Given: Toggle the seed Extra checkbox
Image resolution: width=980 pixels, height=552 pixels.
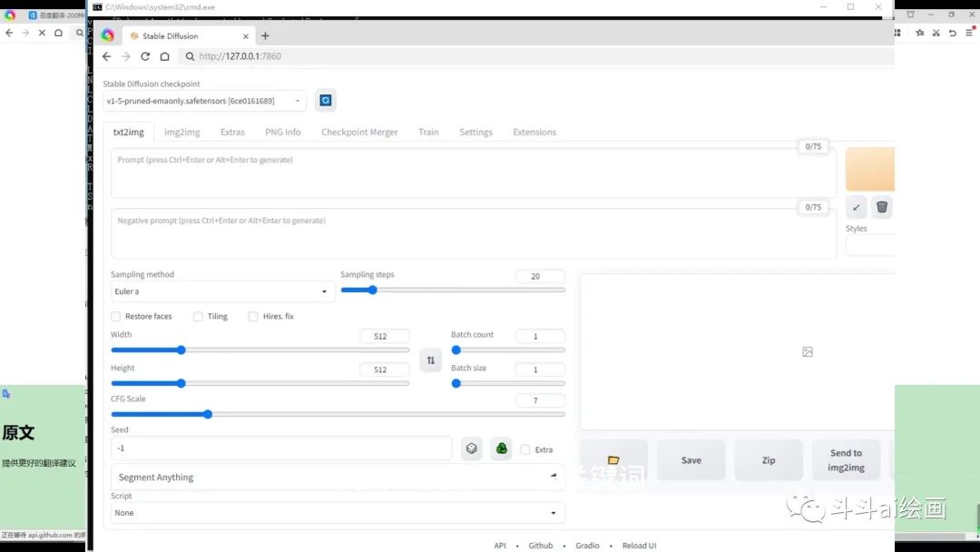Looking at the screenshot, I should [x=525, y=449].
